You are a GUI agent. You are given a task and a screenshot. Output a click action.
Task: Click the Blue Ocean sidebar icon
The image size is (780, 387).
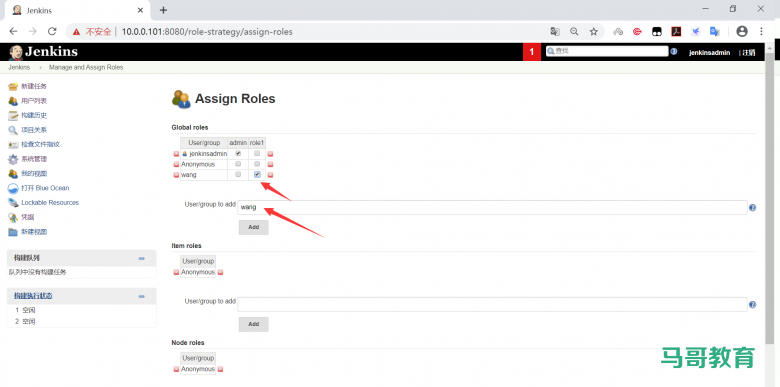(x=13, y=189)
